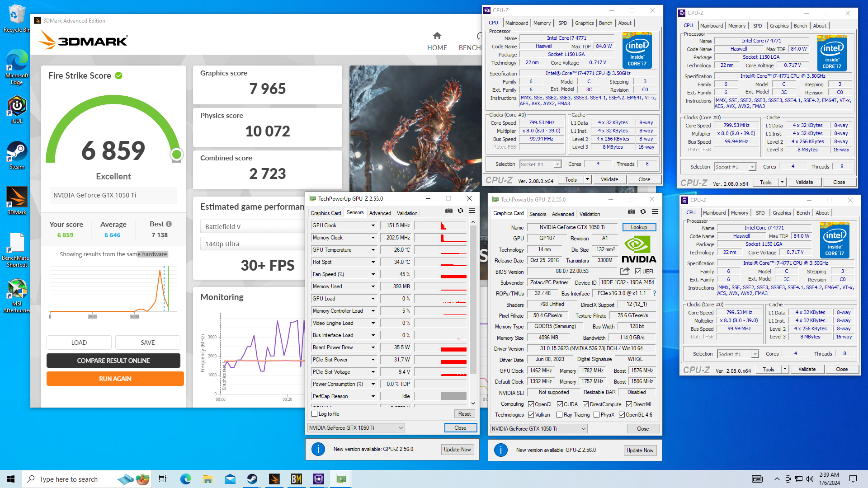
Task: Open Socket #1 selection in top-left CPU-Z
Action: pyautogui.click(x=540, y=164)
